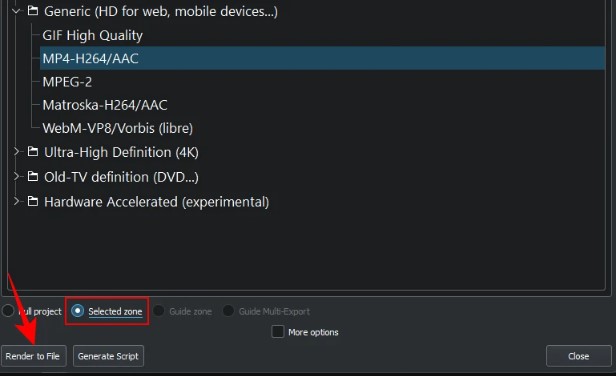Select the MP4-H264/AAC preset

322,58
